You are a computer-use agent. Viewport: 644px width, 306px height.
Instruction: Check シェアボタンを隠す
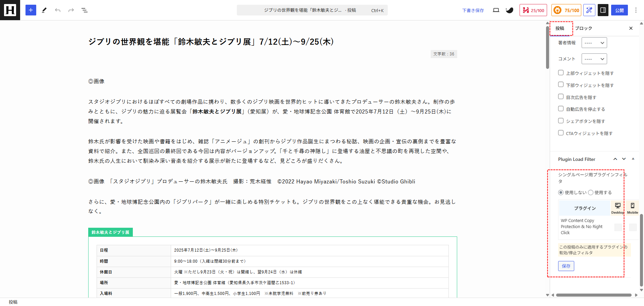561,121
